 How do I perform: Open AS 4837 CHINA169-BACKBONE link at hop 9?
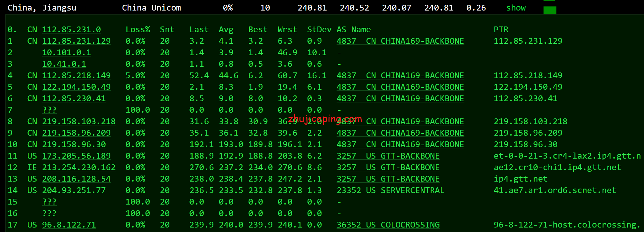[x=400, y=133]
